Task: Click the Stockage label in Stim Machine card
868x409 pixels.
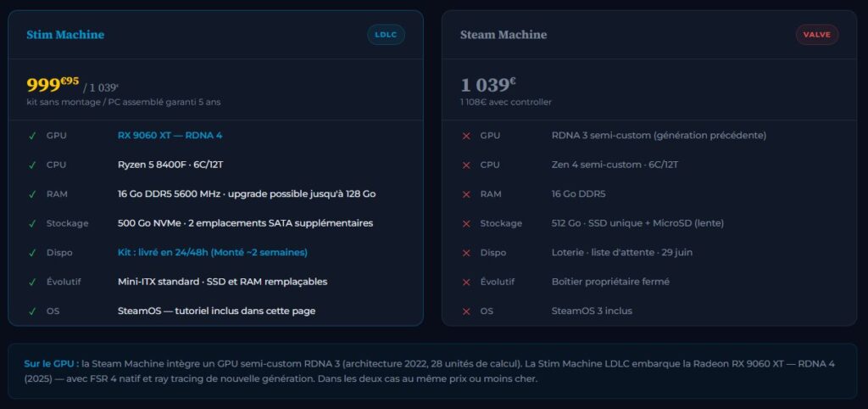Action: pyautogui.click(x=68, y=223)
